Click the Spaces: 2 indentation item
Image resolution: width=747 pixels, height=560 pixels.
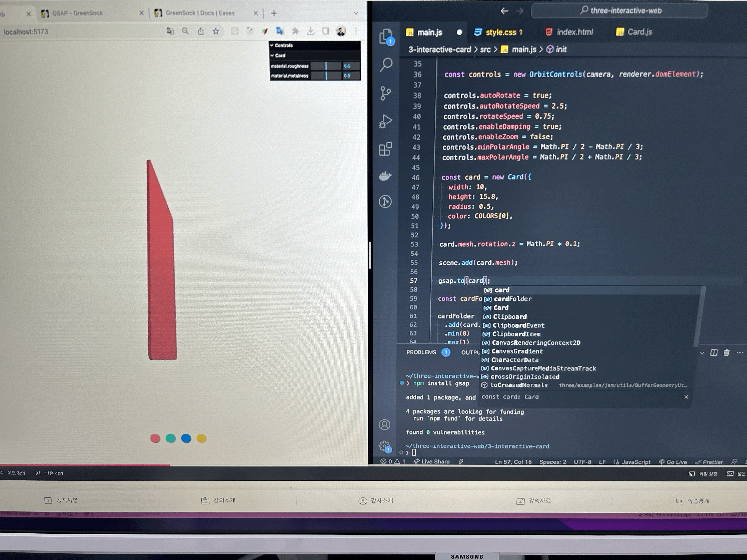[x=552, y=462]
